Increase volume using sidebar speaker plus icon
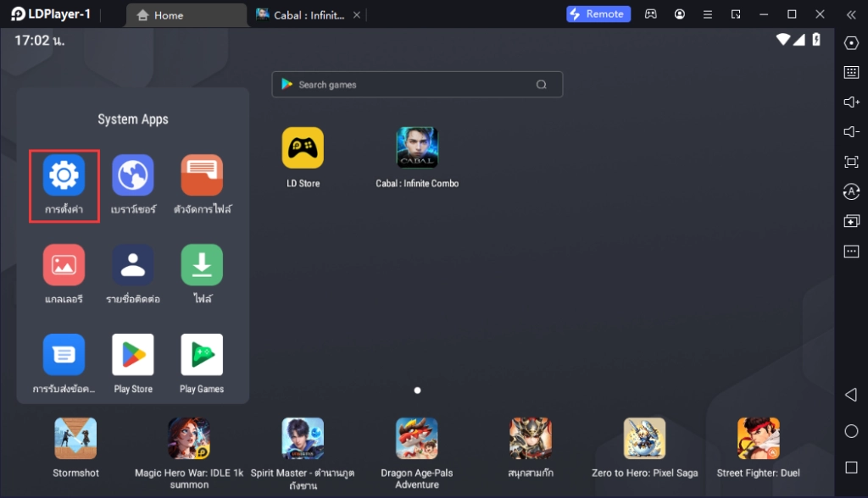This screenshot has height=498, width=868. (x=851, y=102)
